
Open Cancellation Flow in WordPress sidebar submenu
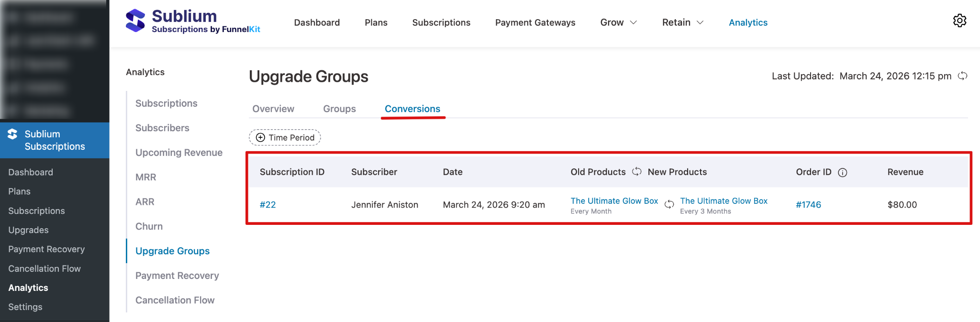coord(45,269)
